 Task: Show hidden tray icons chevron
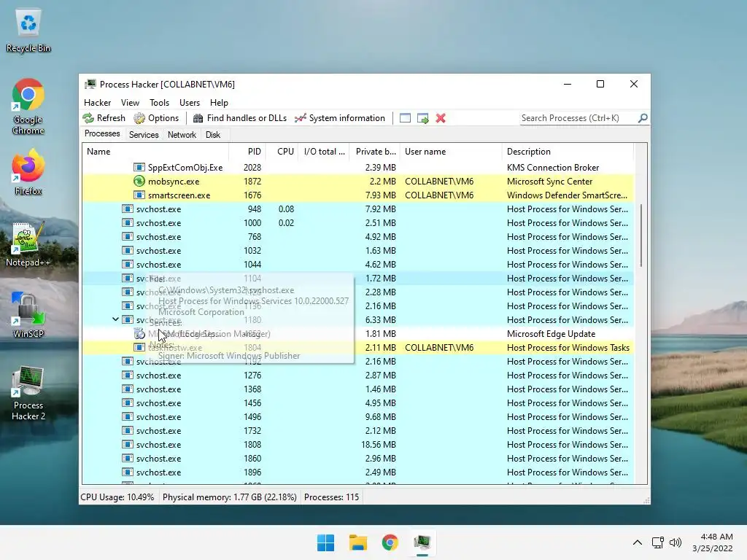click(x=638, y=542)
